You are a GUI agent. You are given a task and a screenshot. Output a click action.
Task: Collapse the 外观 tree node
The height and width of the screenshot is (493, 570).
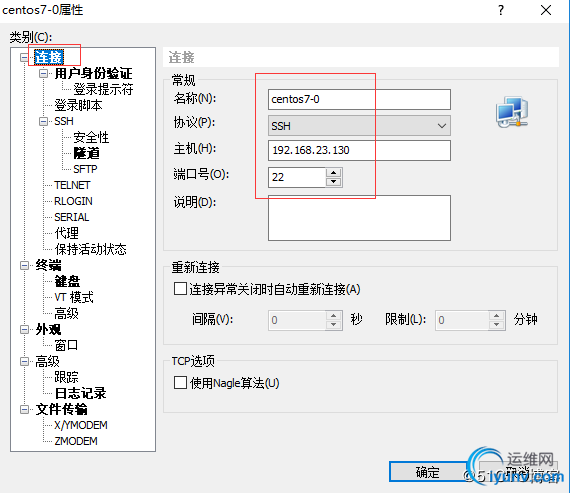(24, 329)
